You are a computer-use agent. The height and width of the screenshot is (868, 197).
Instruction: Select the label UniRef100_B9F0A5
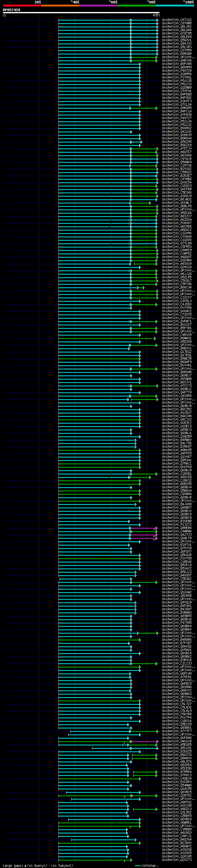176,64
